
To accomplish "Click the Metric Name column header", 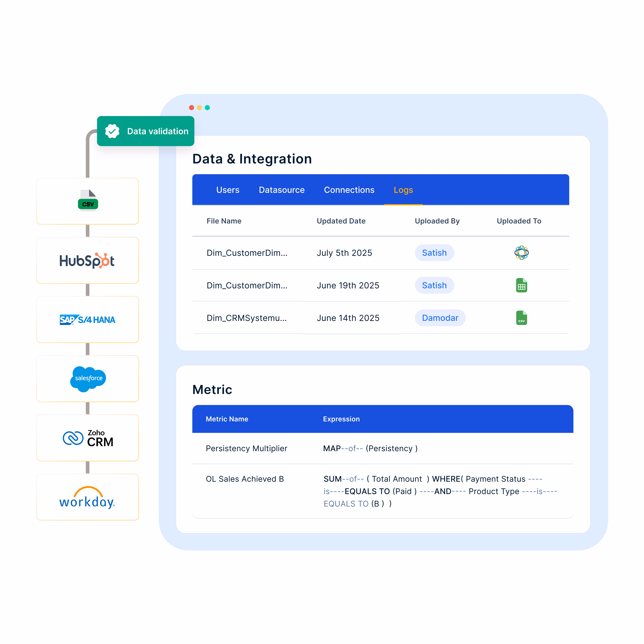I will pos(227,419).
